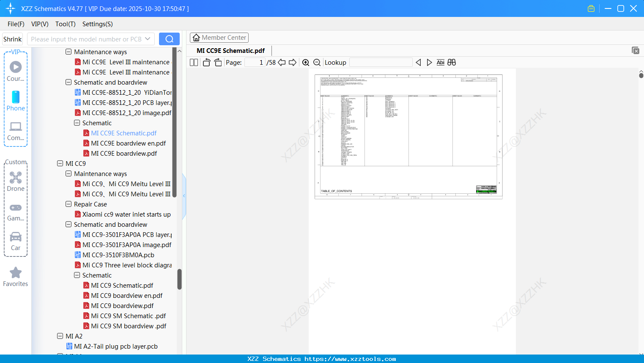Click the document viewer scrollbar thumb
Viewport: 644px width, 363px height.
tap(641, 75)
